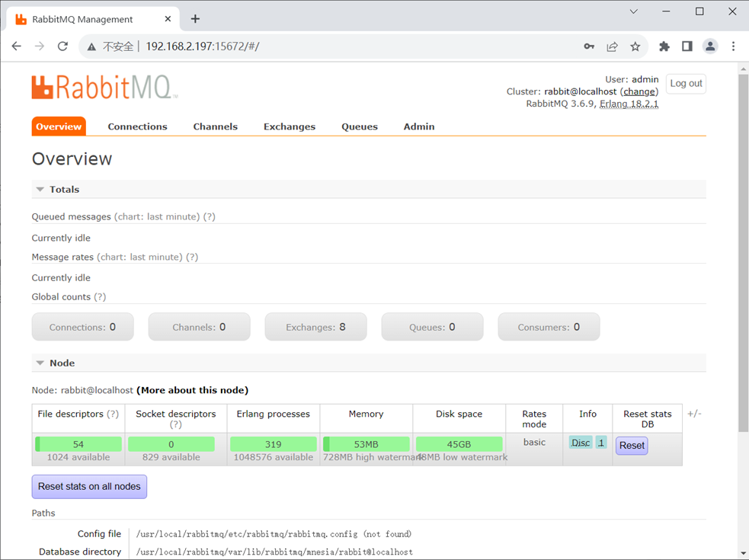Screen dimensions: 749x560
Task: Open a new browser tab
Action: (x=195, y=19)
